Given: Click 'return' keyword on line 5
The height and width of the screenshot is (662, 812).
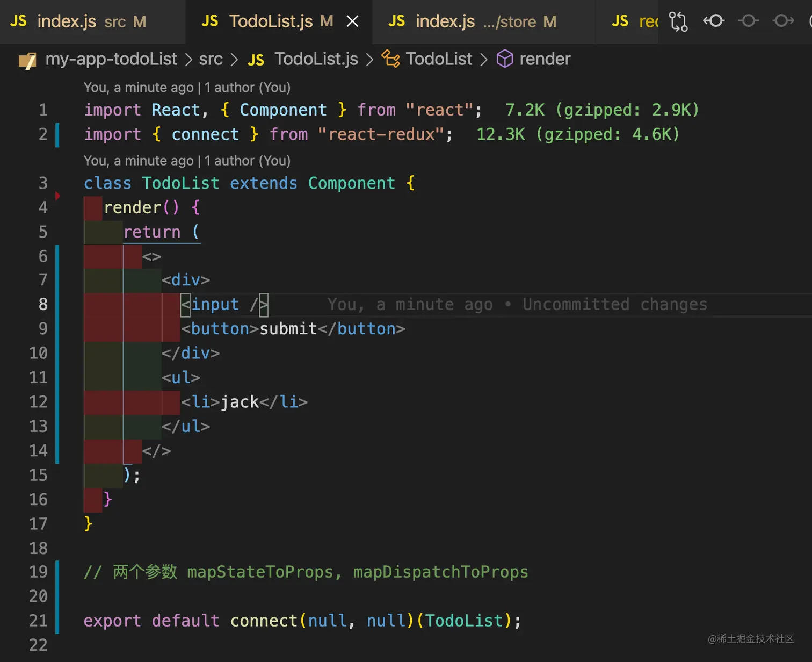Looking at the screenshot, I should pos(152,232).
